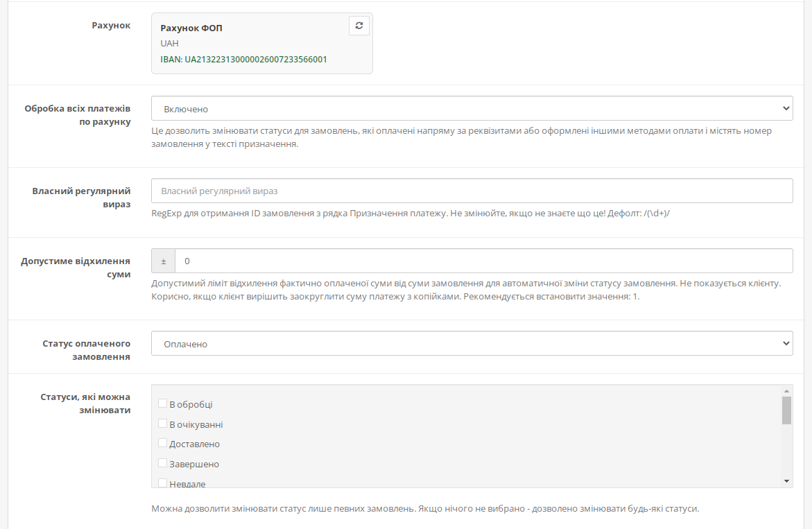Toggle the "Невдале" status checkbox

[x=162, y=483]
